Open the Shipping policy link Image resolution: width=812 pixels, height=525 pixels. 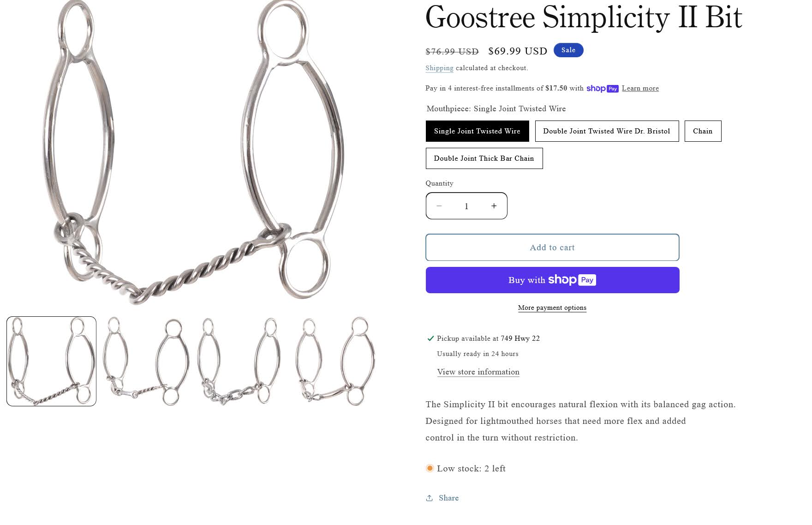[439, 68]
